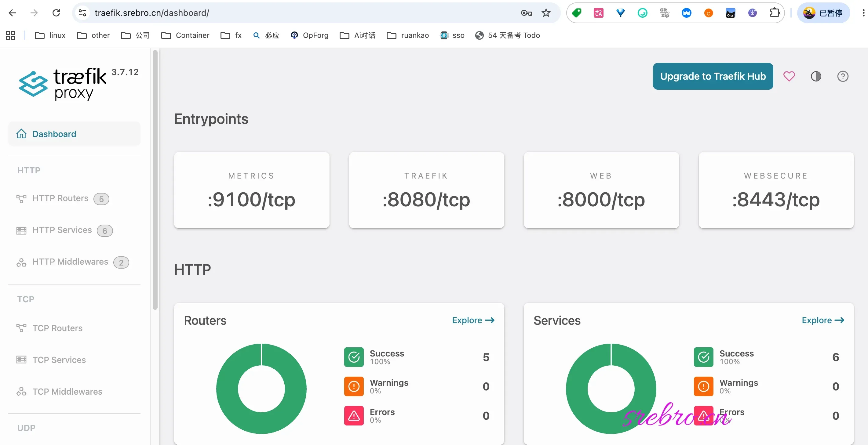
Task: Click the WEB :8000/tcp entrypoint card
Action: pos(601,190)
